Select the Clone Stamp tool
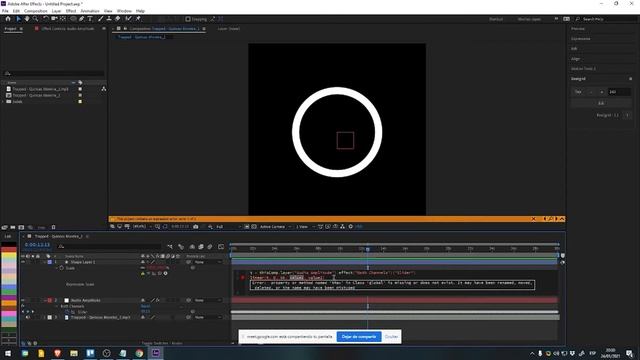The height and width of the screenshot is (360, 640). tap(109, 19)
